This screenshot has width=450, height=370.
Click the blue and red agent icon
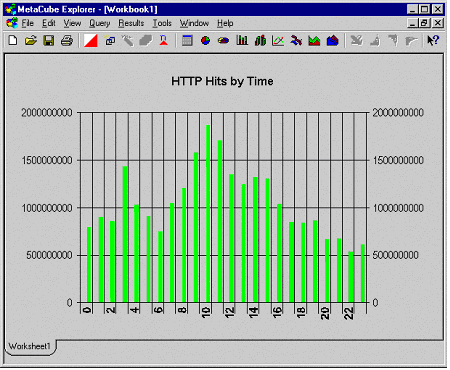click(164, 41)
